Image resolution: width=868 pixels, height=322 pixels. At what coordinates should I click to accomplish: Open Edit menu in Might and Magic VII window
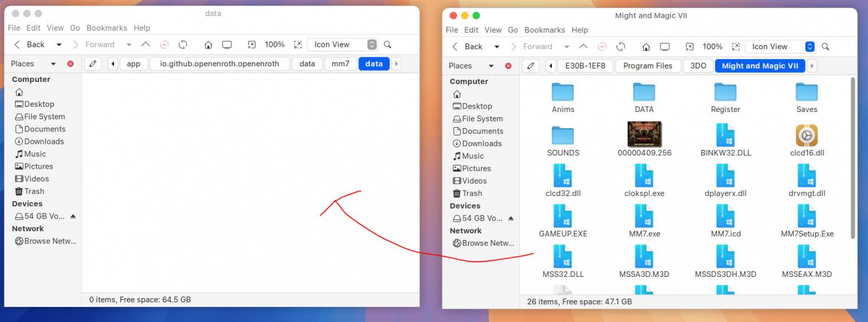471,30
